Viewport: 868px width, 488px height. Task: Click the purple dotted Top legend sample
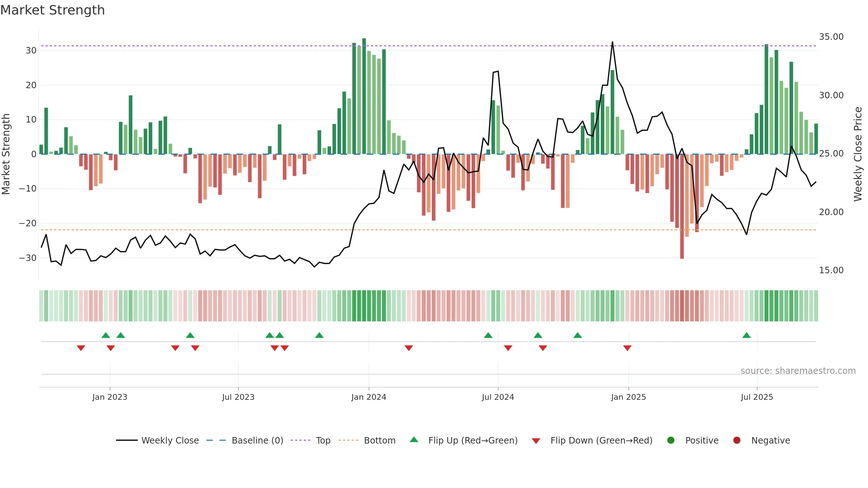click(x=301, y=440)
